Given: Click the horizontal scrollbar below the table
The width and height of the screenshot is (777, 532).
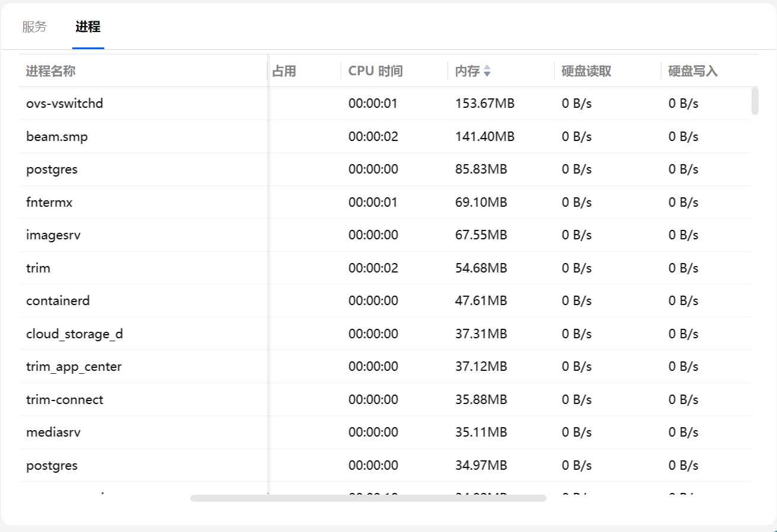Looking at the screenshot, I should click(367, 498).
